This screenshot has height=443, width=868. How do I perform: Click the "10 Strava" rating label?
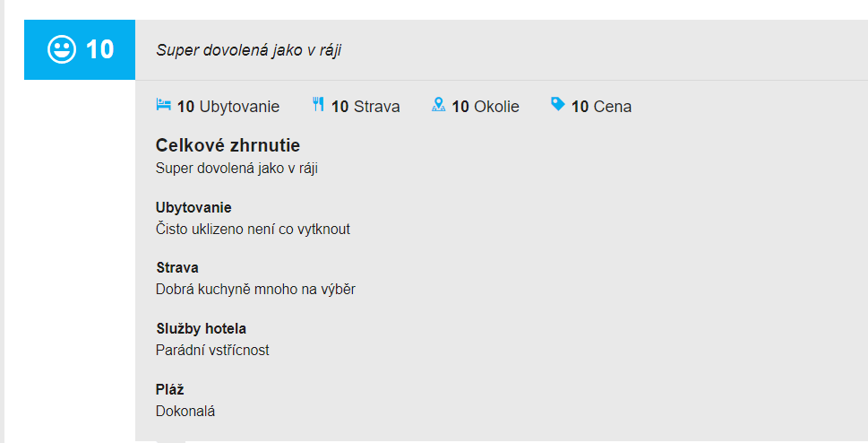tap(365, 107)
